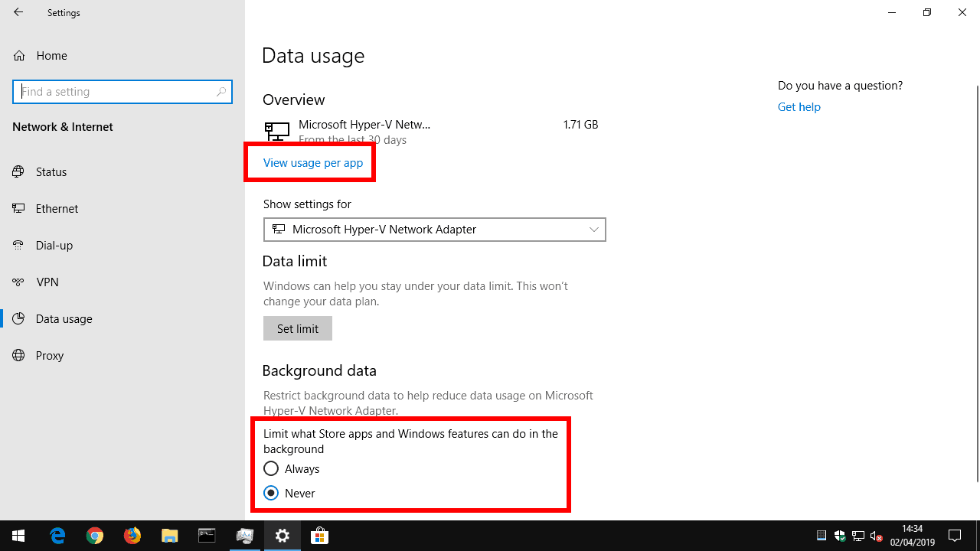Focus the Find a setting search box
The height and width of the screenshot is (551, 980).
[122, 92]
